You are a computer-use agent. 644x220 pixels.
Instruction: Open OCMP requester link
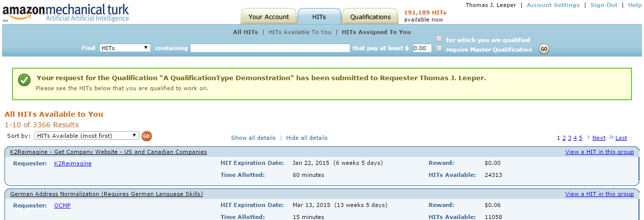[62, 205]
